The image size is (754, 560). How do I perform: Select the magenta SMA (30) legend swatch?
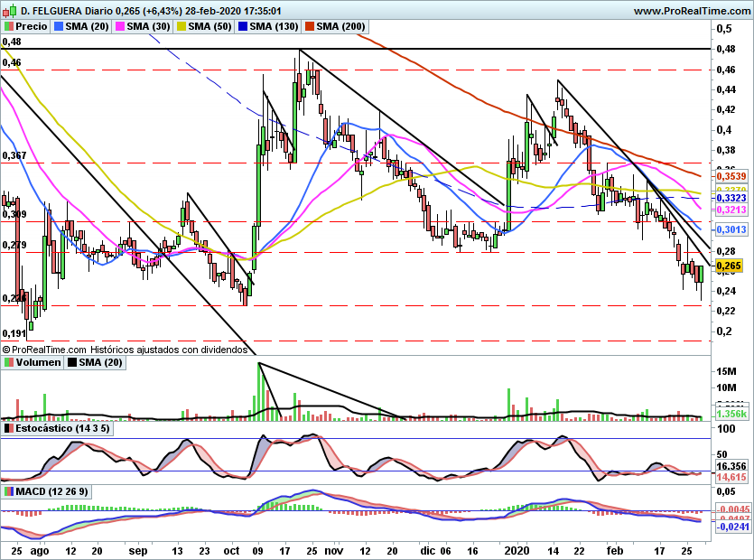point(121,27)
